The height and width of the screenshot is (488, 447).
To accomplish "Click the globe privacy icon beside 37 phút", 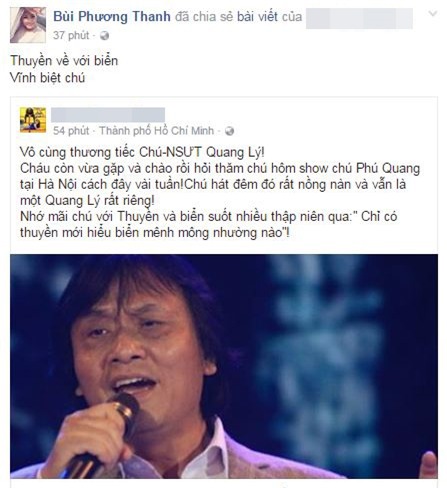I will pyautogui.click(x=104, y=36).
